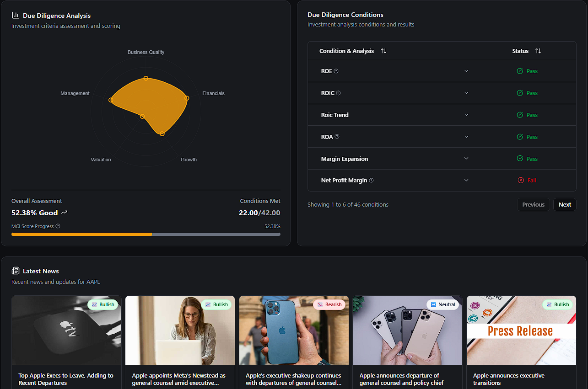Click the MCI Score Progress bar
This screenshot has height=389, width=588.
click(146, 234)
